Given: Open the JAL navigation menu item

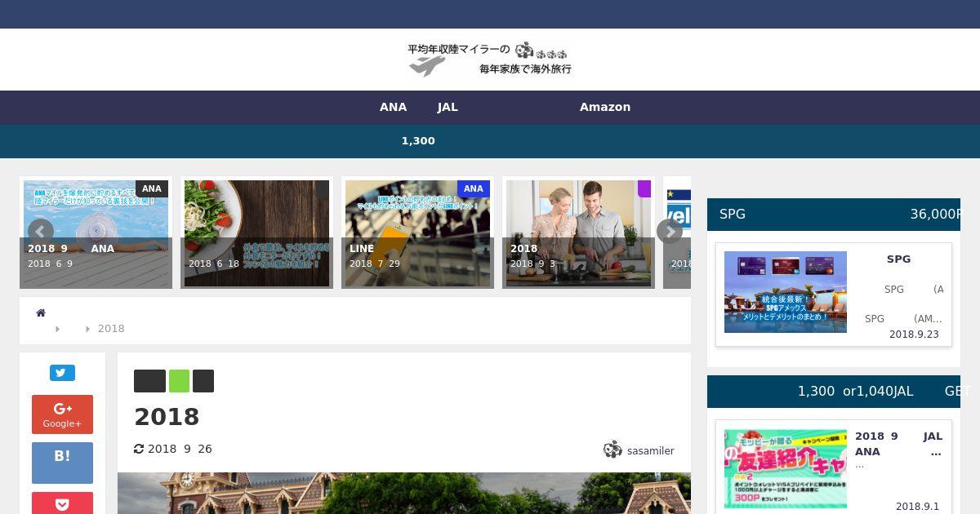Looking at the screenshot, I should 448,107.
